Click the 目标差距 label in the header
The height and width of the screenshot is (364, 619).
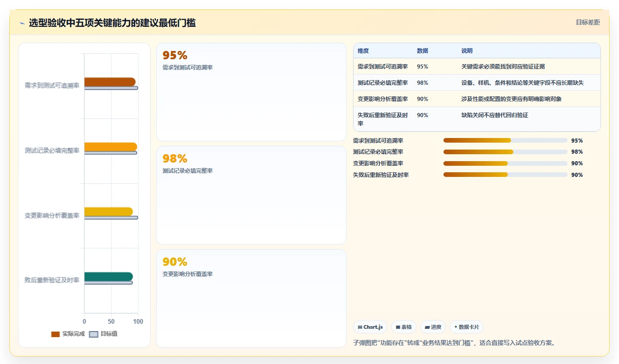[x=588, y=22]
